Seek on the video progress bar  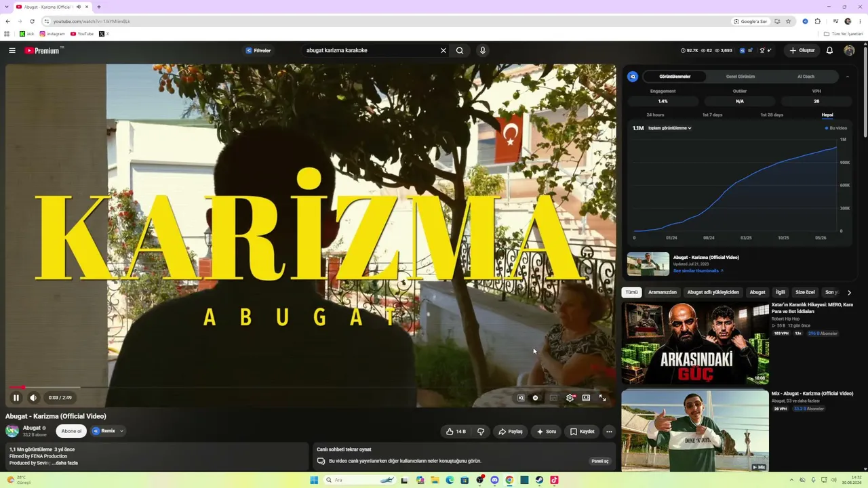point(311,387)
